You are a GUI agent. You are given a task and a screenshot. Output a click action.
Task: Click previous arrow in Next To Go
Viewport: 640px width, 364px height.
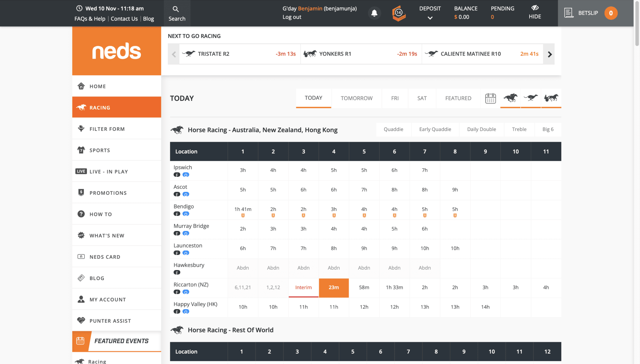click(174, 54)
